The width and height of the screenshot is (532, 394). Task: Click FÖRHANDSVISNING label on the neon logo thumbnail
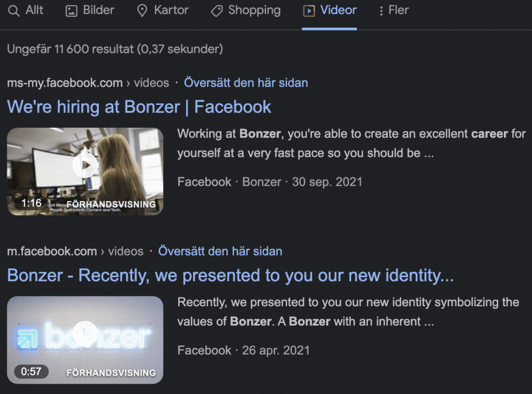[111, 373]
